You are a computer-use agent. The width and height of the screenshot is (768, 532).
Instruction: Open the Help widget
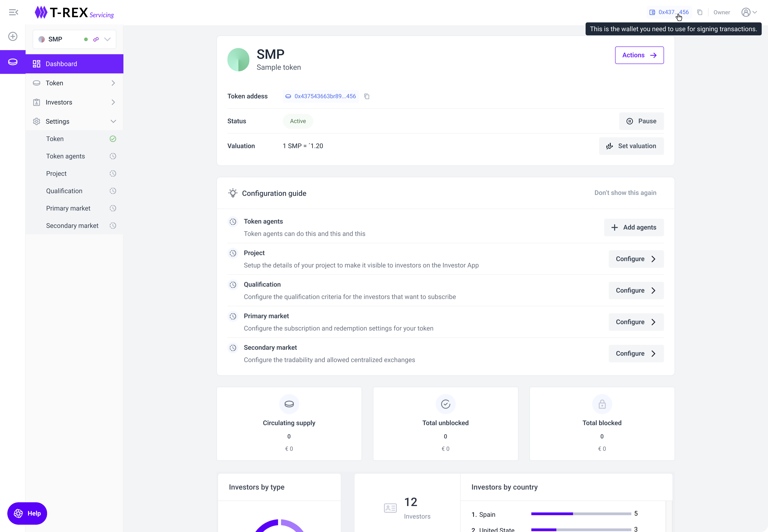click(x=27, y=513)
